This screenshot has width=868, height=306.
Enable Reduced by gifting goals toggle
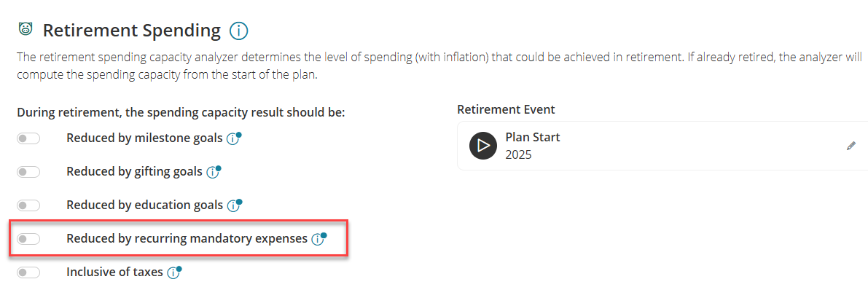tap(28, 172)
